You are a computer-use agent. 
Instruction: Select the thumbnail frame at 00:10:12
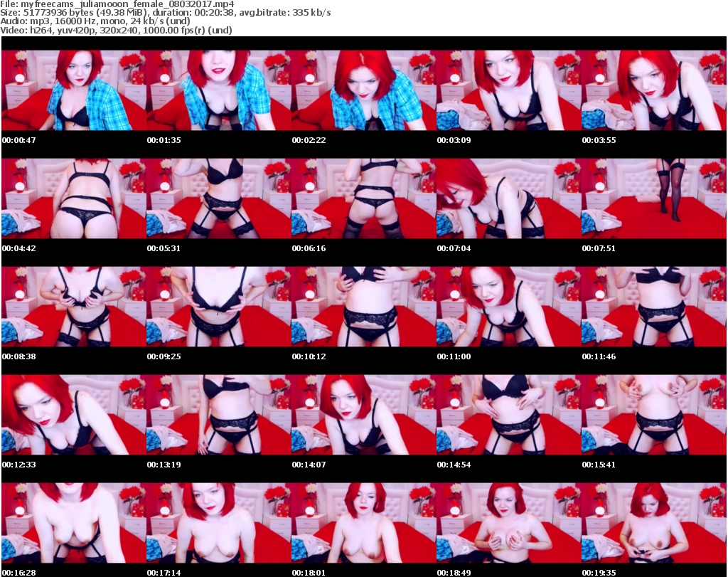coord(364,307)
